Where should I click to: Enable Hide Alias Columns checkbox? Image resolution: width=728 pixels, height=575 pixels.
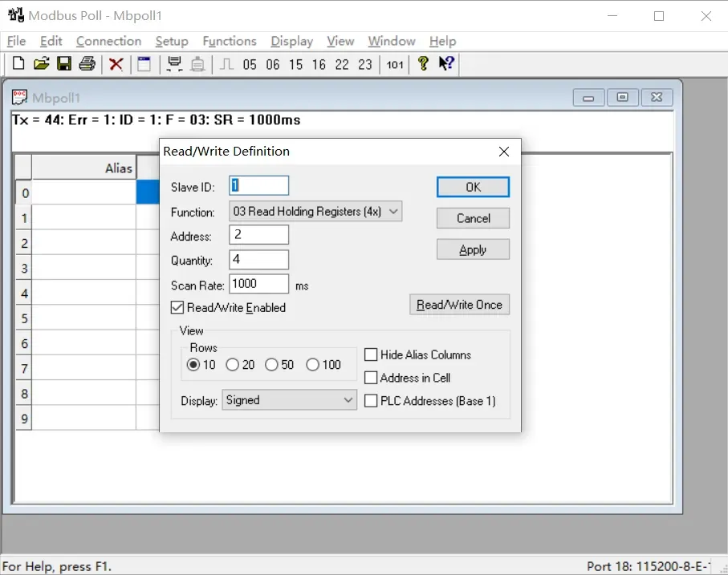pos(371,354)
